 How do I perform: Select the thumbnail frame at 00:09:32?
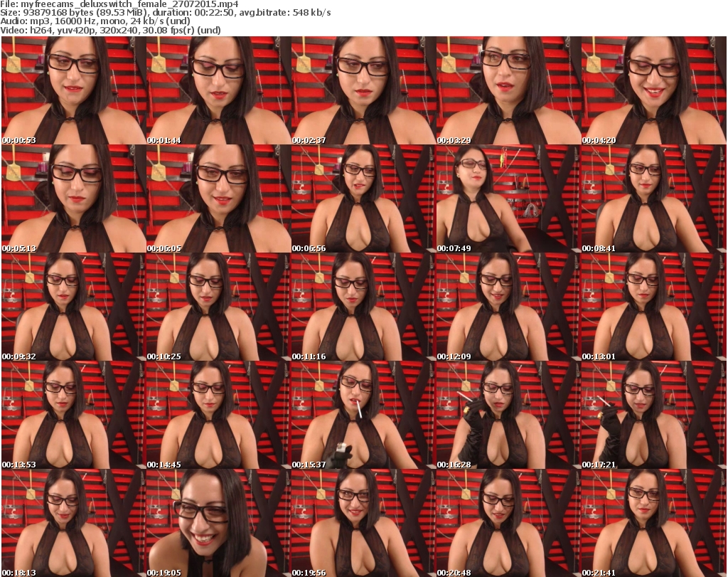tap(74, 307)
